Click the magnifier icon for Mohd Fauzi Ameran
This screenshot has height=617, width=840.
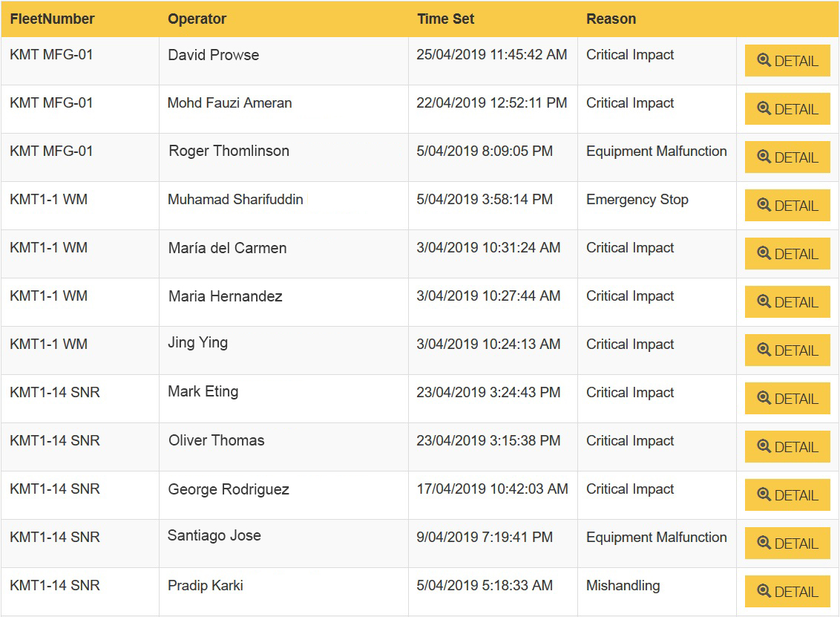pos(764,109)
